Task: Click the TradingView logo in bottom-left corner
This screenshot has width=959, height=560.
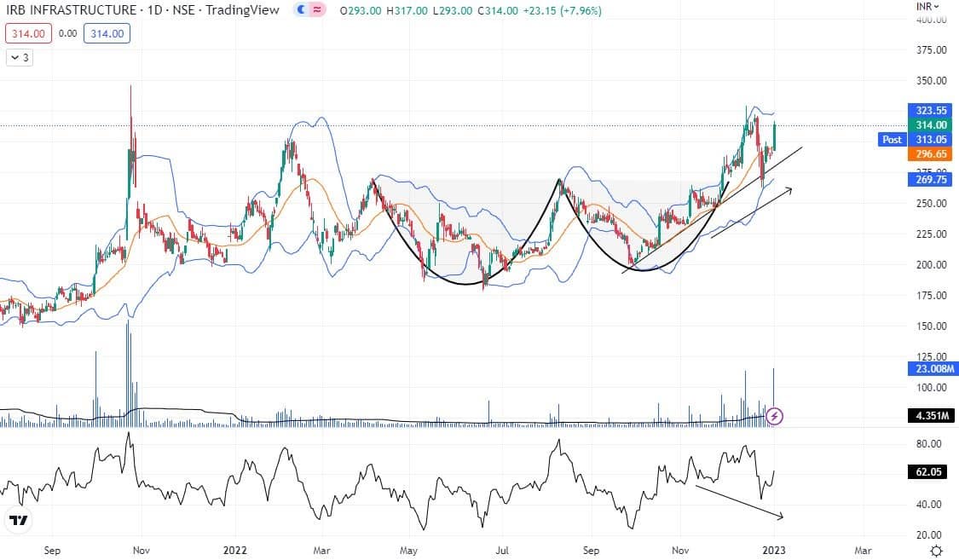Action: click(18, 520)
